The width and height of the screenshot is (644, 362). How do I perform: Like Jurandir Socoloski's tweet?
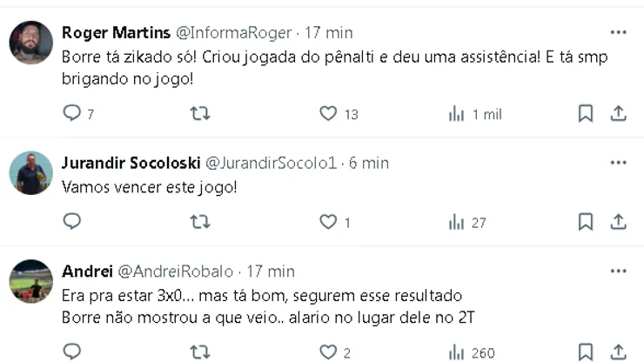327,222
